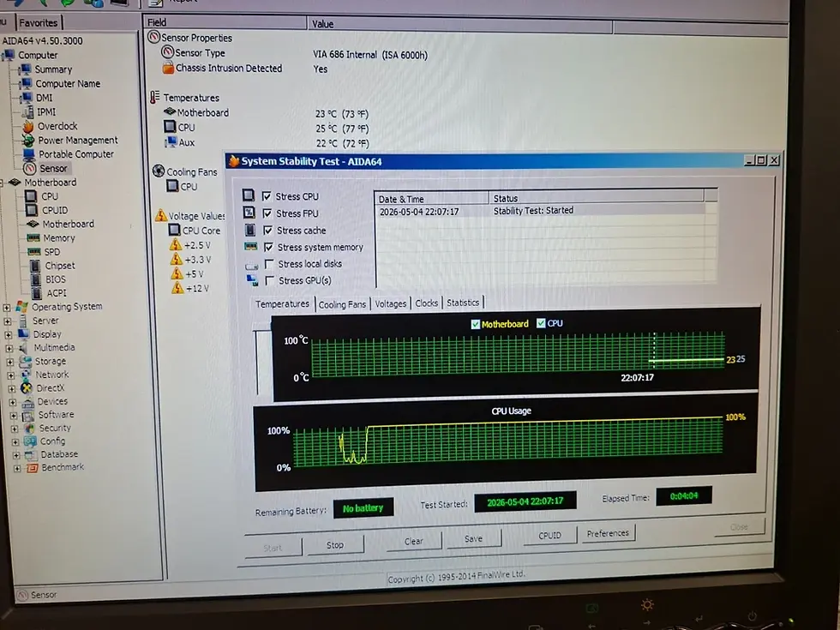840x630 pixels.
Task: Switch to the Temperatures tab
Action: point(282,303)
